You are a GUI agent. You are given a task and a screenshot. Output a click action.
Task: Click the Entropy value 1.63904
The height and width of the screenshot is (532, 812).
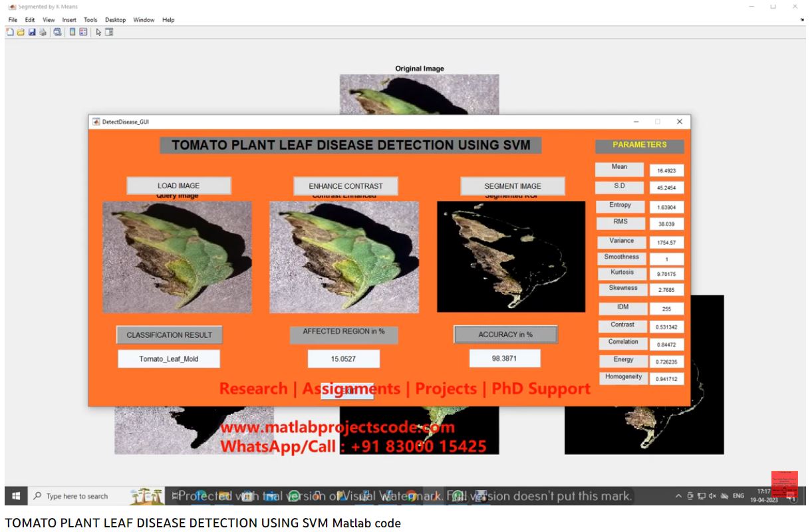pyautogui.click(x=666, y=207)
